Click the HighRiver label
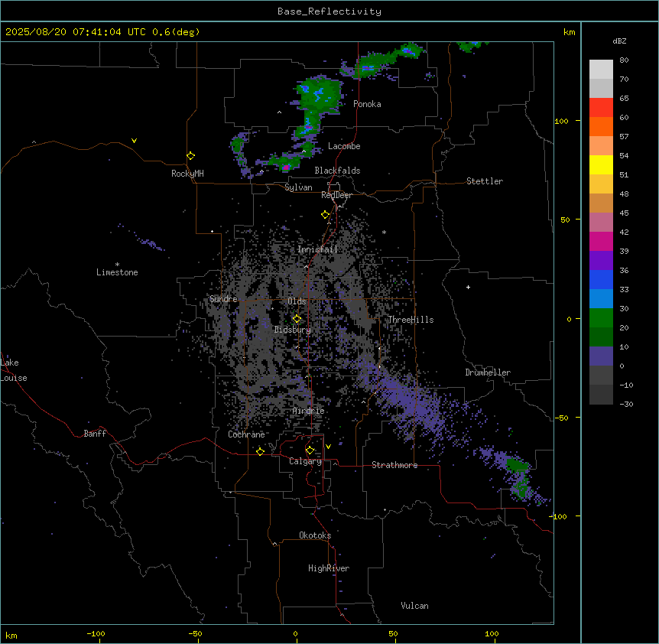 pyautogui.click(x=329, y=568)
